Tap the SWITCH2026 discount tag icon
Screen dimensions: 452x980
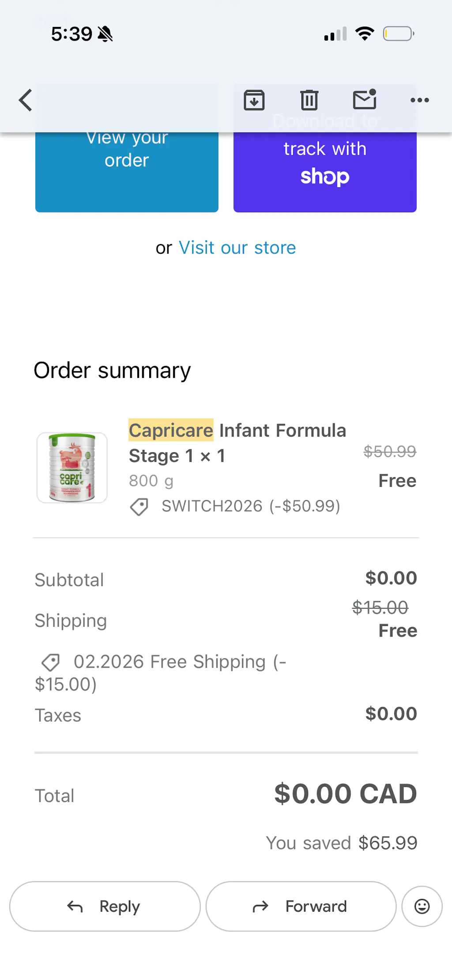pyautogui.click(x=139, y=507)
